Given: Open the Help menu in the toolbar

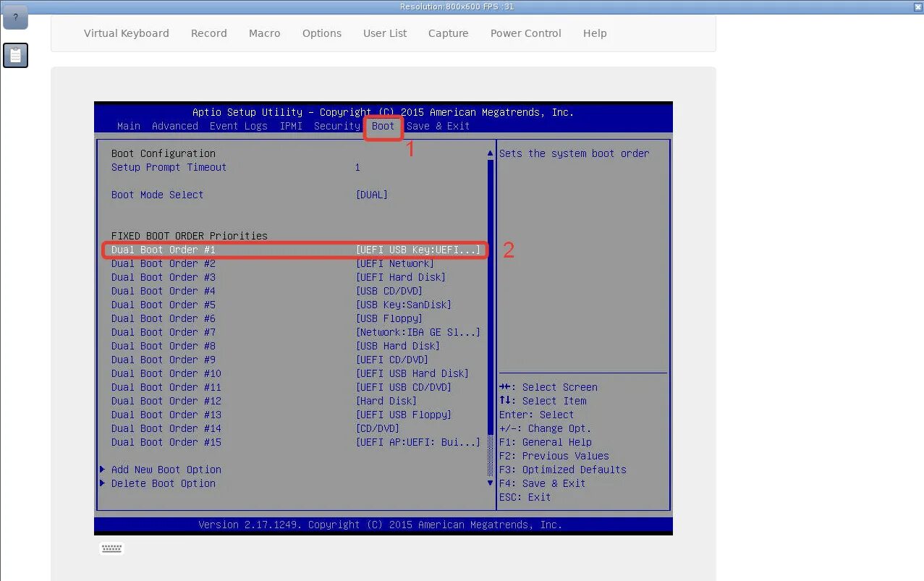Looking at the screenshot, I should tap(595, 33).
